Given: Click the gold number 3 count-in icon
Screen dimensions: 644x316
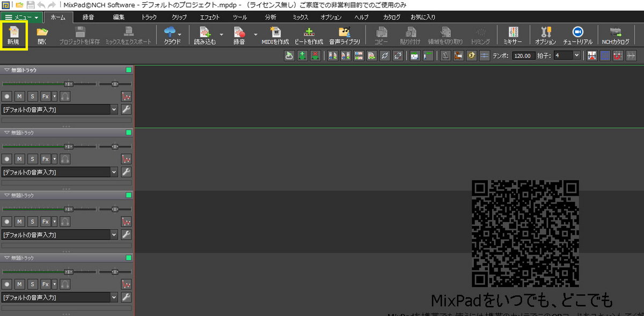Looking at the screenshot, I should coord(472,55).
